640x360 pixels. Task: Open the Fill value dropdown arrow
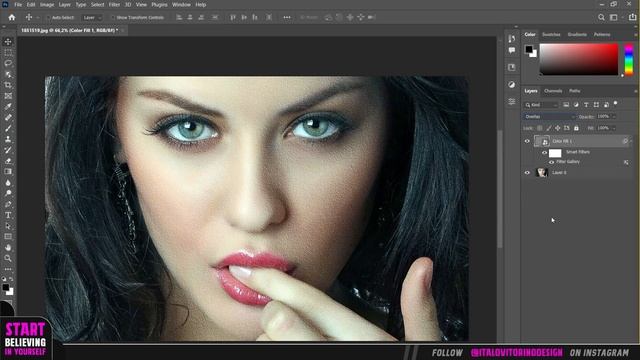click(613, 128)
